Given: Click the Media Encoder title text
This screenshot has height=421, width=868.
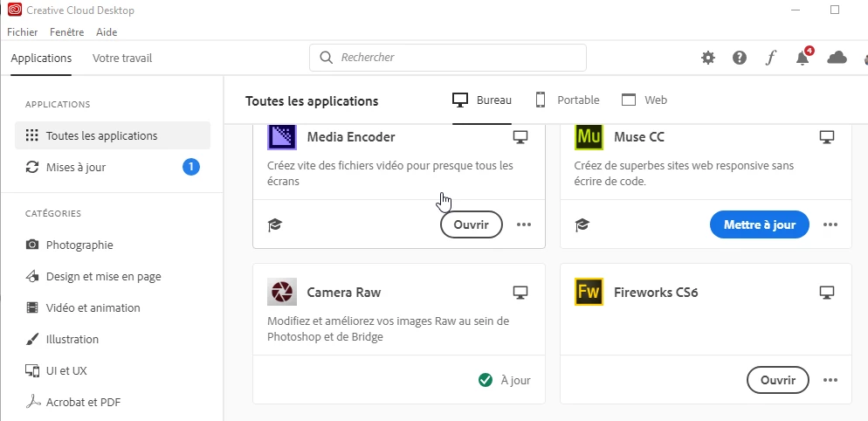Looking at the screenshot, I should pyautogui.click(x=351, y=137).
